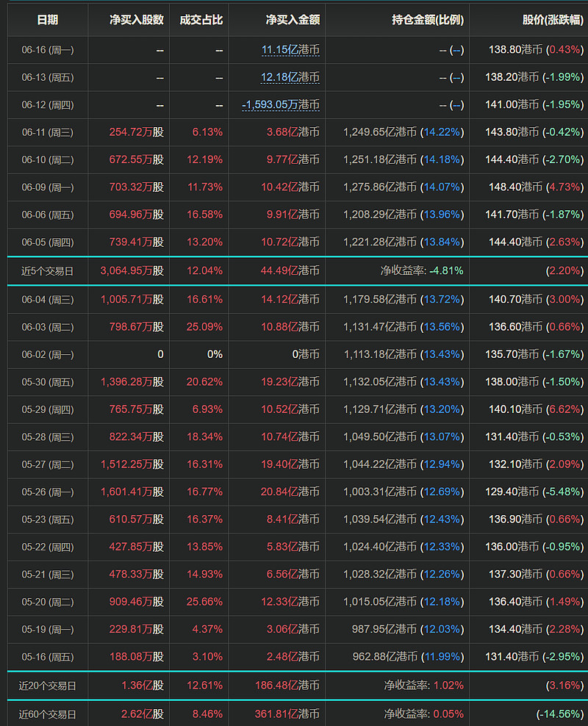
Task: Click the 11.15亿港币 net buy link
Action: click(x=290, y=51)
